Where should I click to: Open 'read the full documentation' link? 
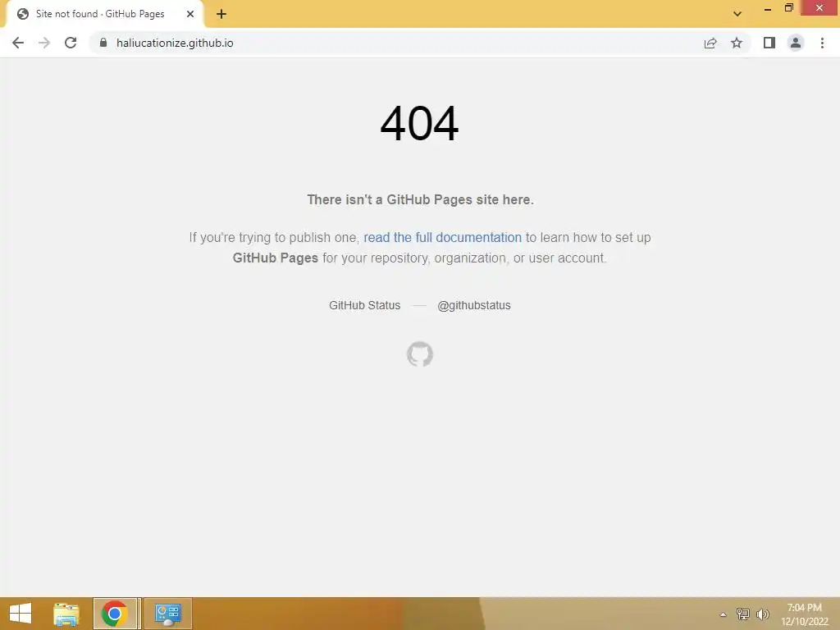(x=442, y=237)
